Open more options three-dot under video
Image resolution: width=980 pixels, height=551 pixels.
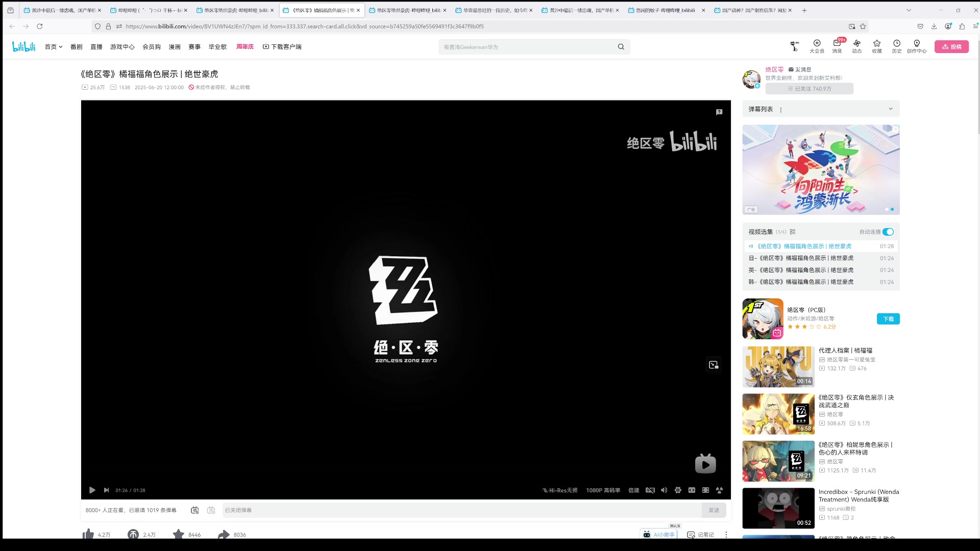(x=726, y=534)
